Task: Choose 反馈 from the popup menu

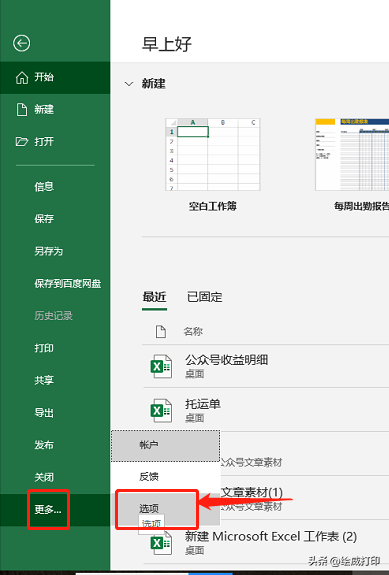Action: click(x=165, y=477)
